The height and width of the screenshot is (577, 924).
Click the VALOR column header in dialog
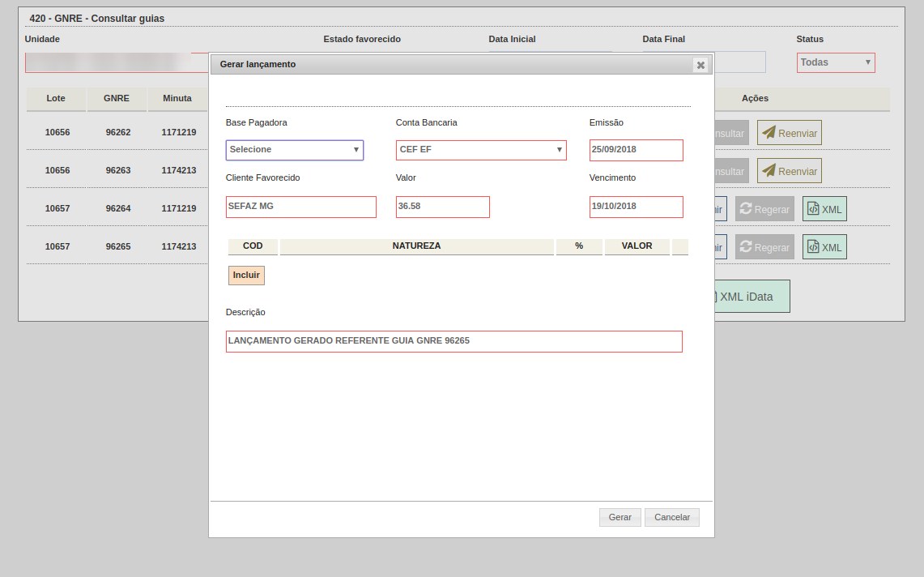click(637, 246)
